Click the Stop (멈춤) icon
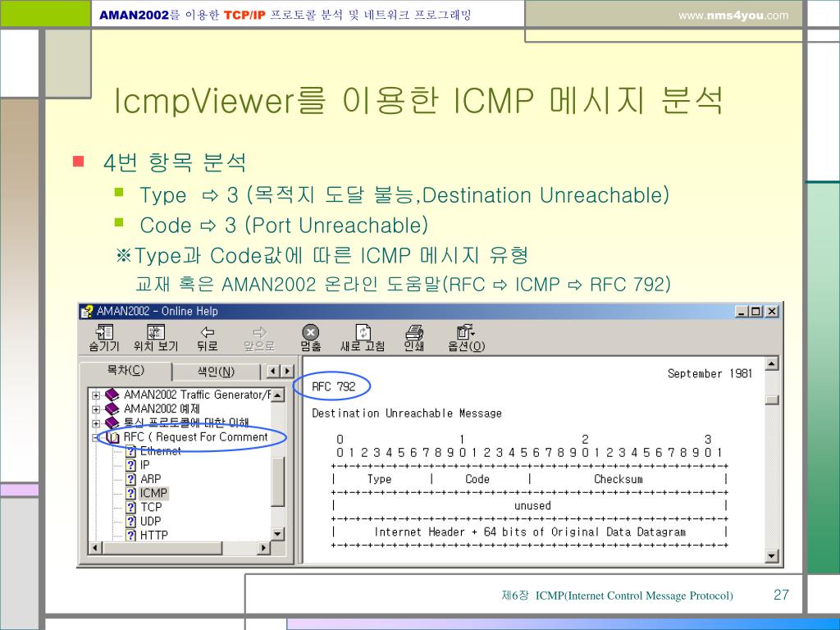The width and height of the screenshot is (840, 630). 310,332
